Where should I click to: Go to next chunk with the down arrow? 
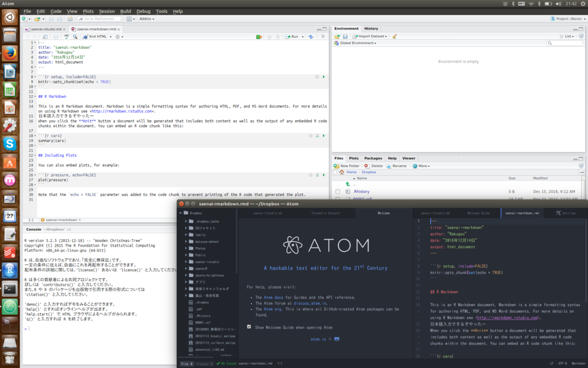277,36
